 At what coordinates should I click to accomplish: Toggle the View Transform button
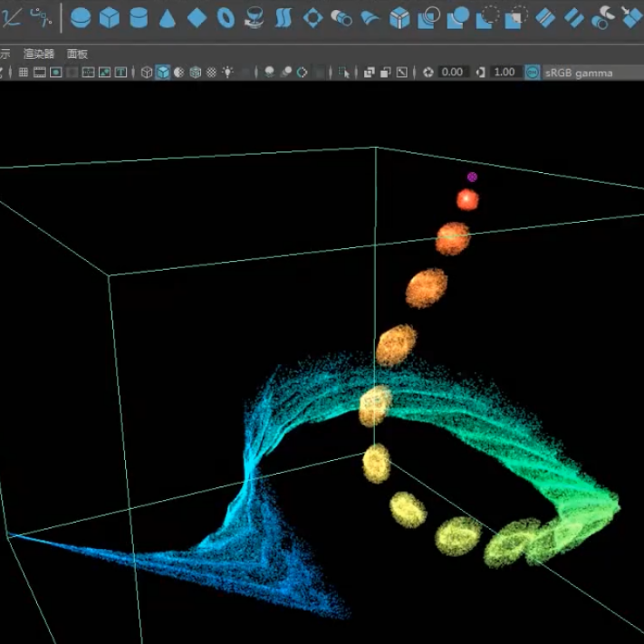click(x=533, y=72)
